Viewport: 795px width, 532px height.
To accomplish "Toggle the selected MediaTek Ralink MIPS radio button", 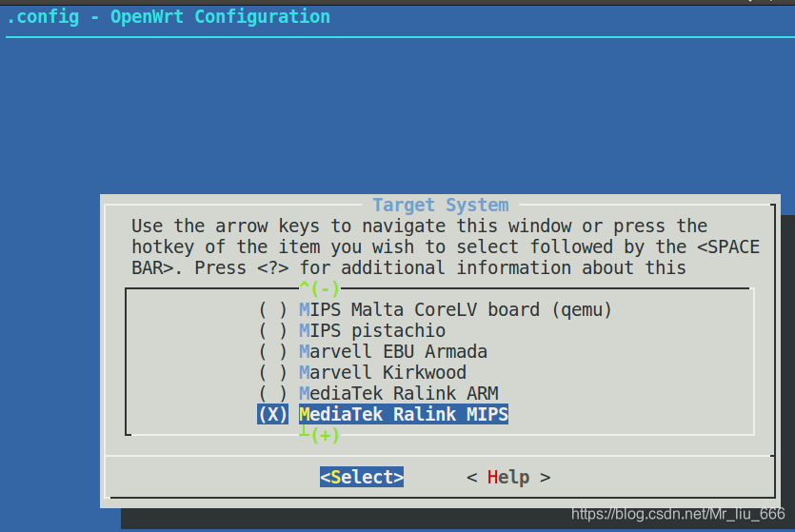I will click(x=272, y=414).
